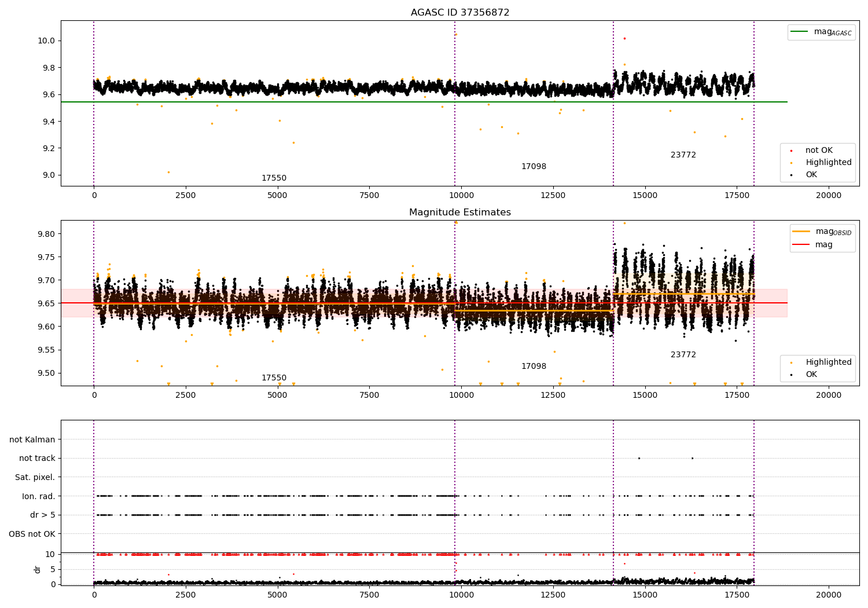
Task: Click the orange mag OBSID legend line sample
Action: click(x=801, y=232)
